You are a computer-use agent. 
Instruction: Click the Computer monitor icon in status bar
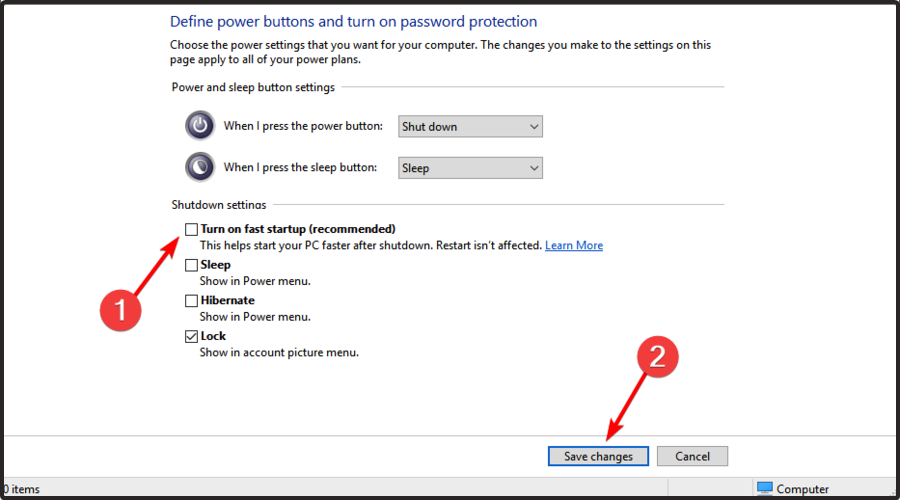765,489
